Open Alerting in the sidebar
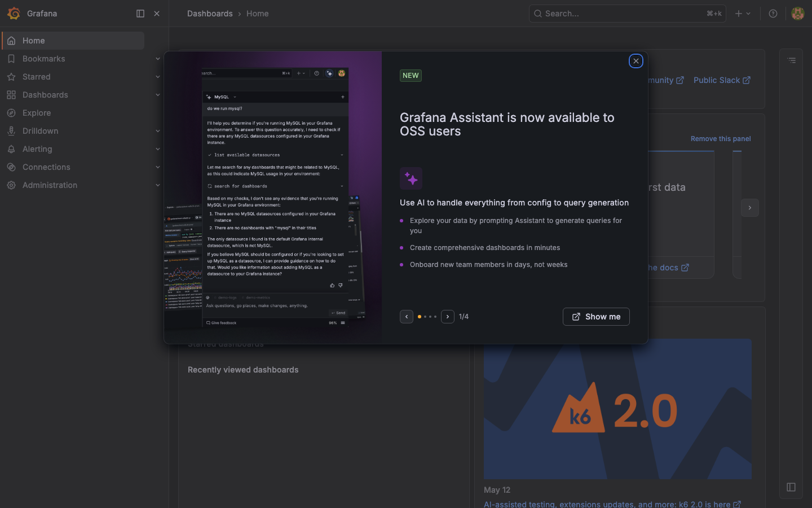The image size is (812, 508). 37,149
